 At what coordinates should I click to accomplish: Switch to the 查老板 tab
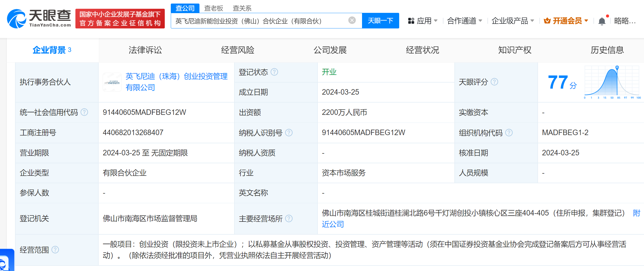point(213,8)
